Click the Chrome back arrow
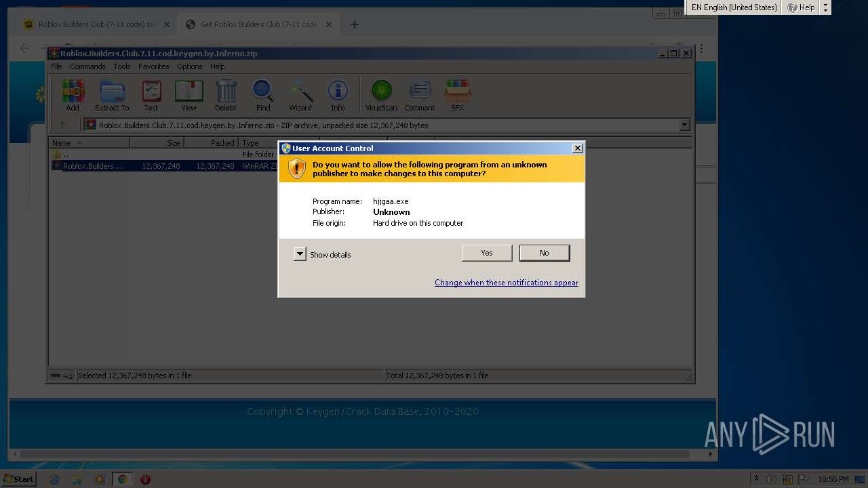 (25, 48)
